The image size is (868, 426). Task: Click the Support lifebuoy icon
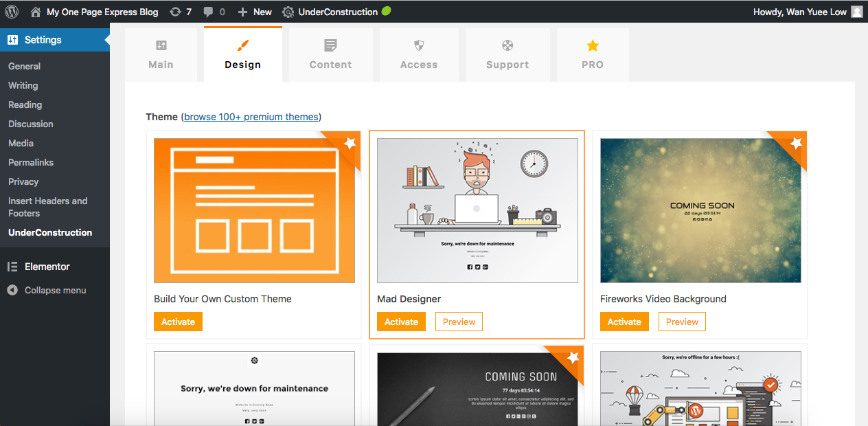click(x=507, y=45)
